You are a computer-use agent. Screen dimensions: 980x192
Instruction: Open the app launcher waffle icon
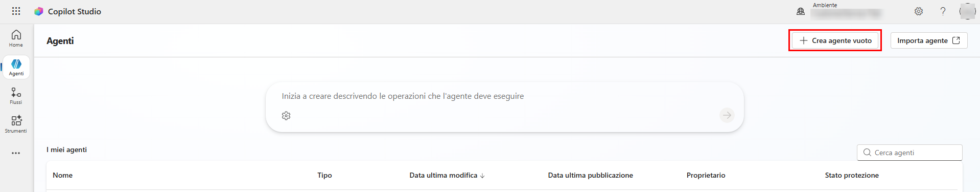[16, 11]
